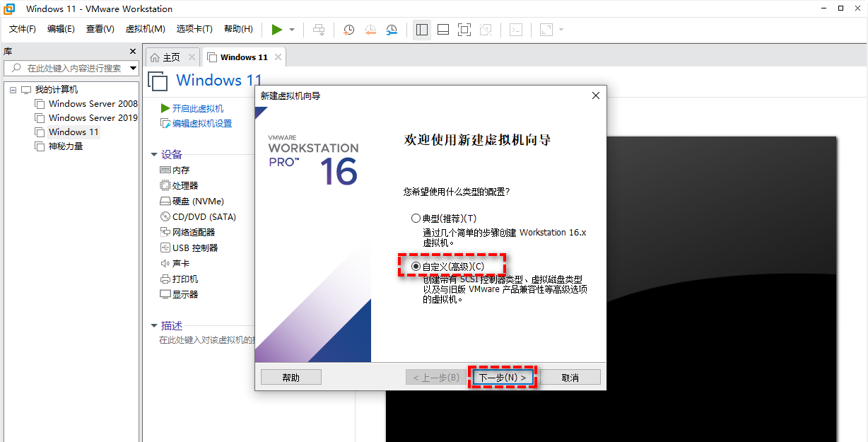This screenshot has height=442, width=868.
Task: Toggle the library sidebar view icon
Action: pyautogui.click(x=422, y=30)
